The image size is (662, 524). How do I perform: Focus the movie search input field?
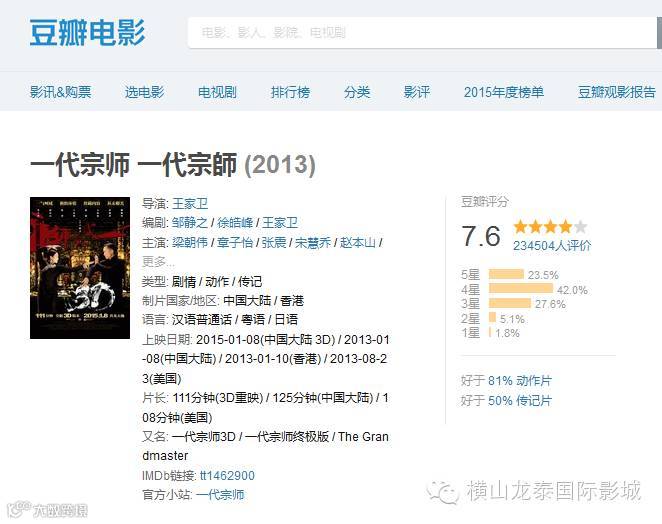422,33
